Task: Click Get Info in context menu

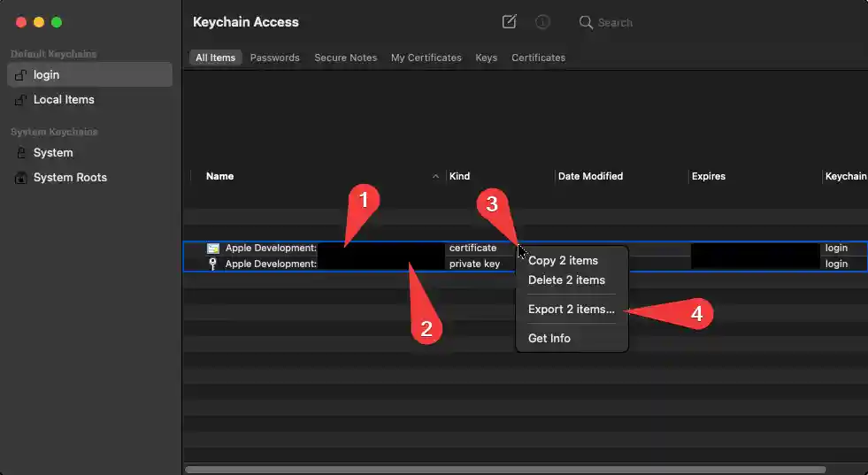Action: [549, 339]
